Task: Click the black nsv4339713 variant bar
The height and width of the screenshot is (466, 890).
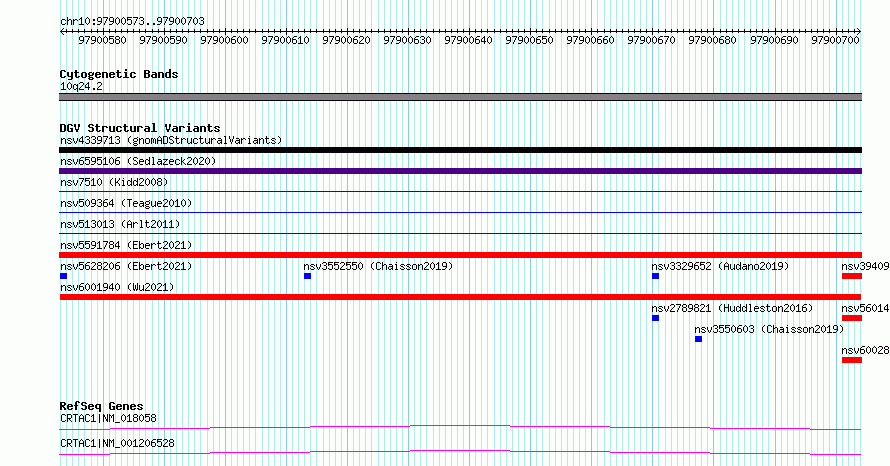Action: click(460, 150)
